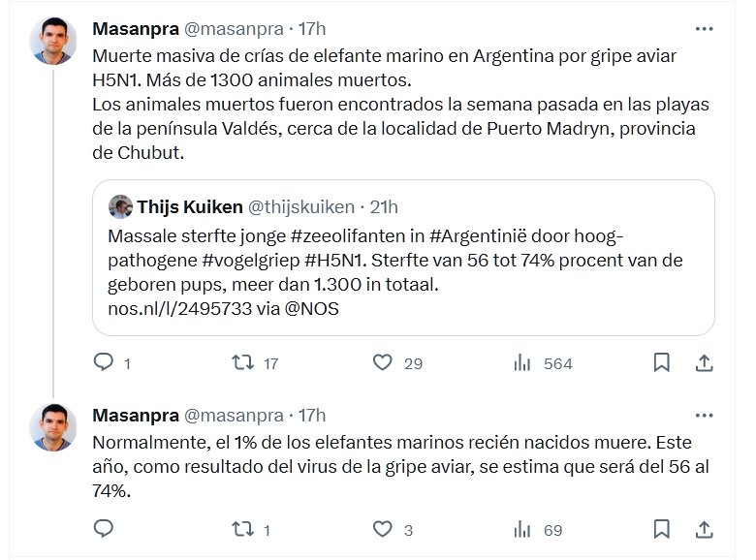756x560 pixels.
Task: Reply to the first Masanpra tweet
Action: (x=104, y=363)
